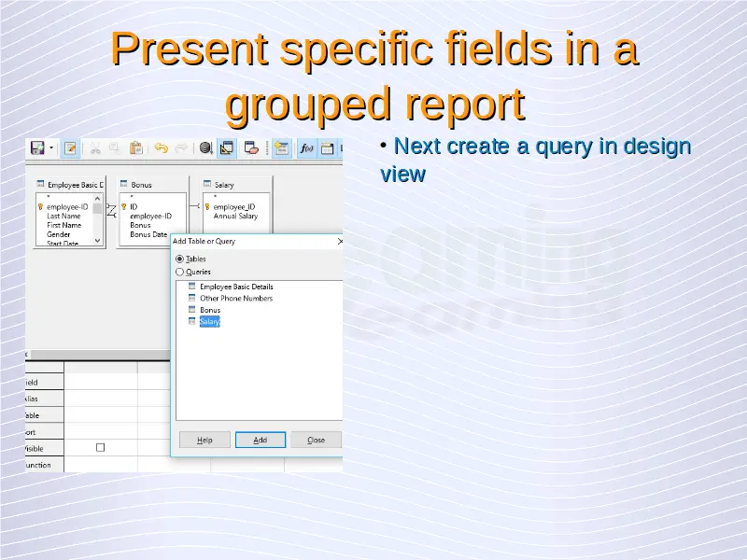Toggle Design View on/off icon
Viewport: 747px width, 560px height.
pos(227,148)
